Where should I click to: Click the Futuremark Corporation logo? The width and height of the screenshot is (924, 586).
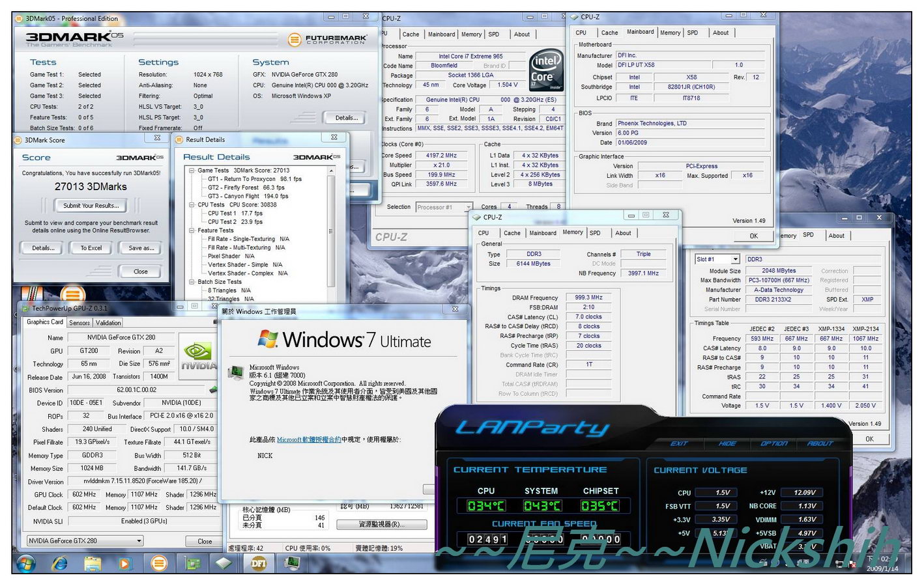pyautogui.click(x=327, y=40)
